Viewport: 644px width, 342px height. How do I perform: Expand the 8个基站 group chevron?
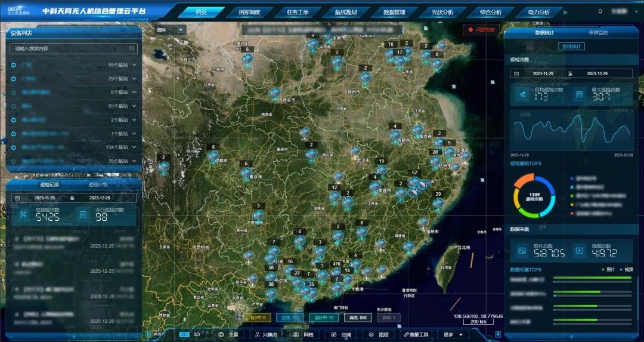pyautogui.click(x=134, y=93)
